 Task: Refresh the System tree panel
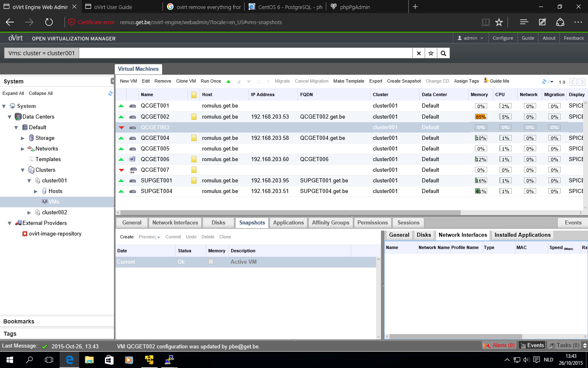click(x=110, y=94)
